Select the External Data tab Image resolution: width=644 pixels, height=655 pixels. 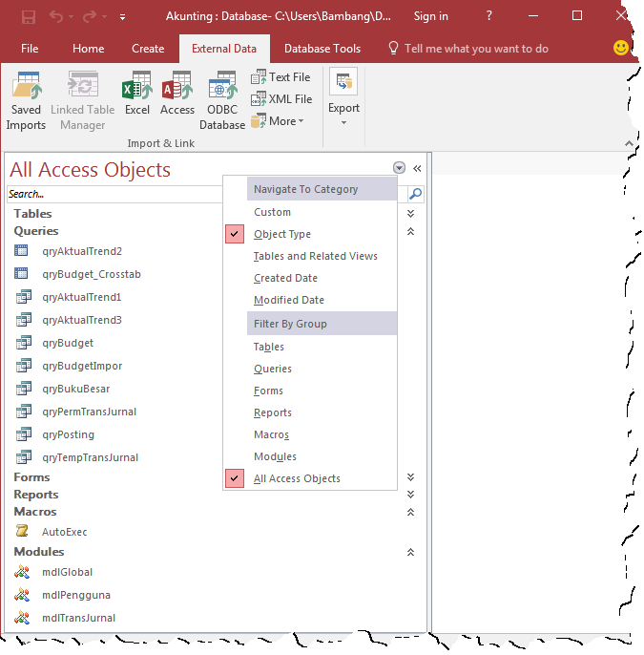(224, 49)
